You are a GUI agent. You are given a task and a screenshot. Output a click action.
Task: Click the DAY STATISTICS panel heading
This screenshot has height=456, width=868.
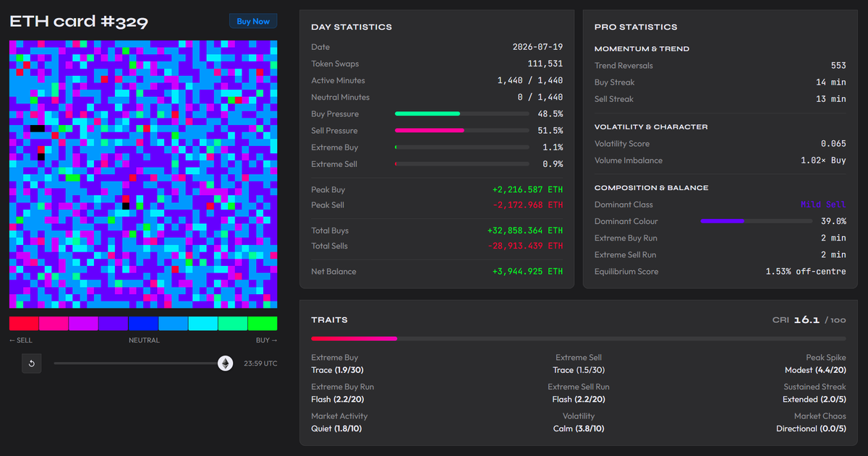click(x=352, y=27)
